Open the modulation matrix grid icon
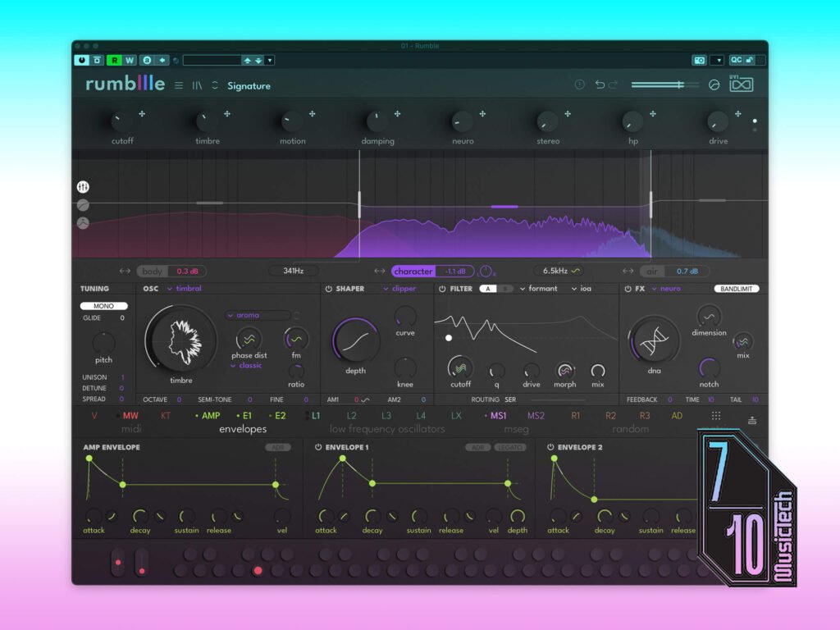The image size is (840, 630). (715, 416)
